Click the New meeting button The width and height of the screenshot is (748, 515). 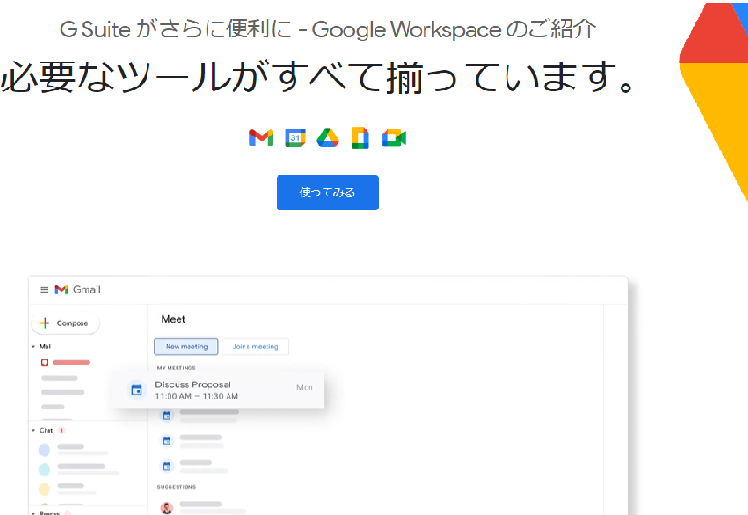(186, 347)
